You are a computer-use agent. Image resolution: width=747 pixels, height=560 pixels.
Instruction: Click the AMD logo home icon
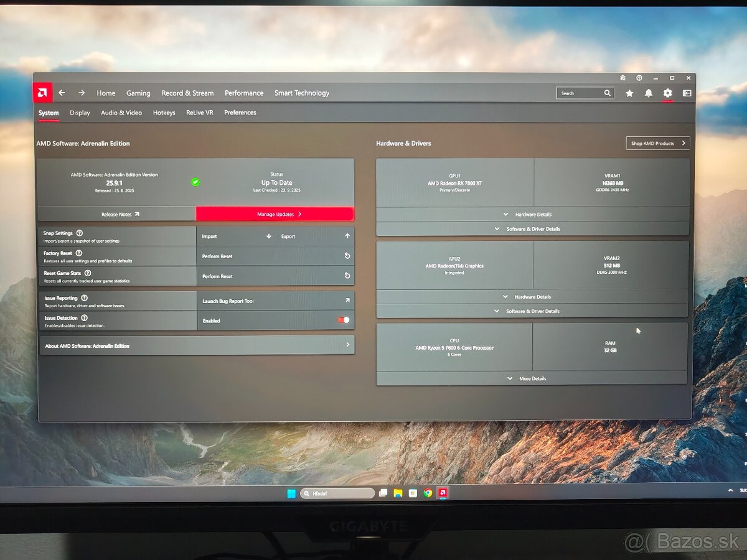pyautogui.click(x=43, y=93)
